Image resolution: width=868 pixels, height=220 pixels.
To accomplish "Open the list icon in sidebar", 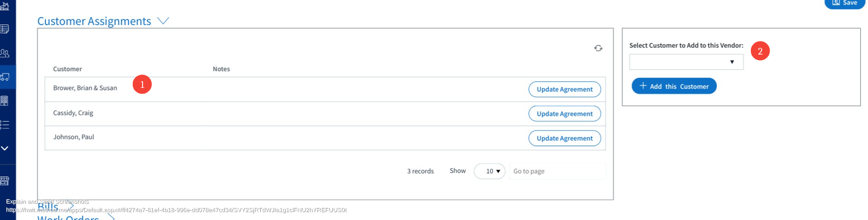I will point(5,124).
